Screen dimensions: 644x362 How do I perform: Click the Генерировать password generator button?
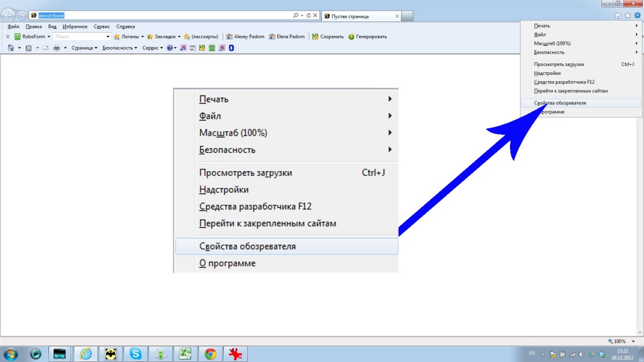pyautogui.click(x=367, y=36)
